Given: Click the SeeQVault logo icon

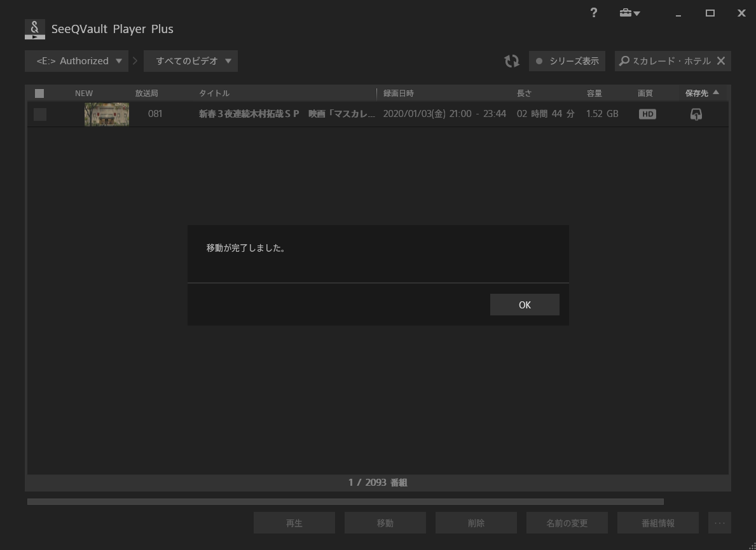Looking at the screenshot, I should (x=35, y=29).
